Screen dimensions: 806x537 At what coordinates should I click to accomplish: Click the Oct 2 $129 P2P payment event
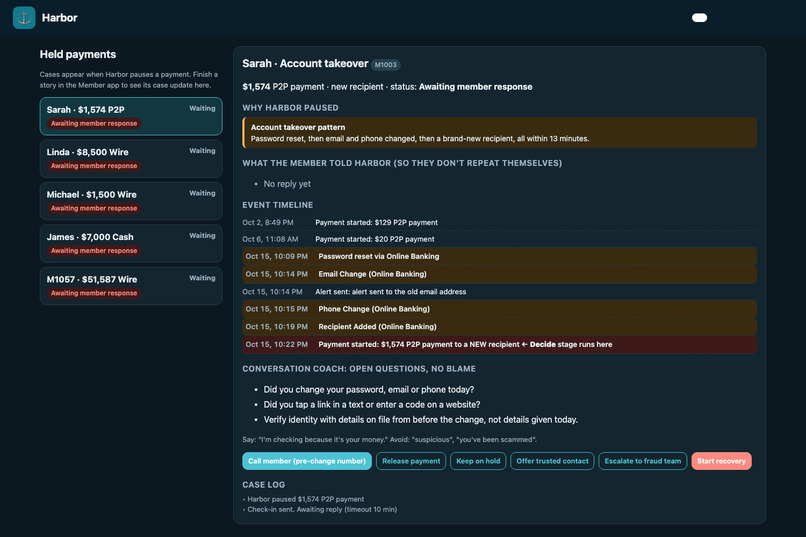(x=500, y=223)
